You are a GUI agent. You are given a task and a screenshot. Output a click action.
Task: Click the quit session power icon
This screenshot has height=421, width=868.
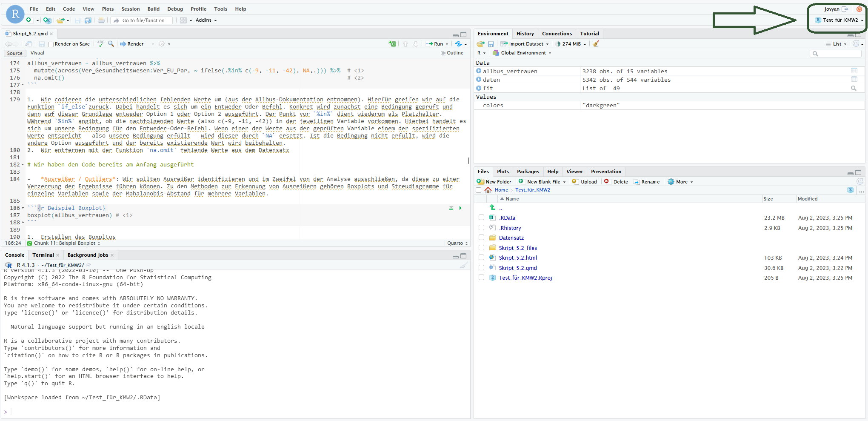point(859,9)
